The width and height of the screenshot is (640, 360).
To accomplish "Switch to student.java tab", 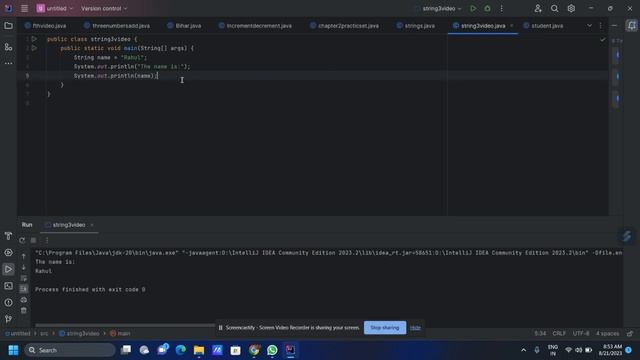I will point(544,26).
